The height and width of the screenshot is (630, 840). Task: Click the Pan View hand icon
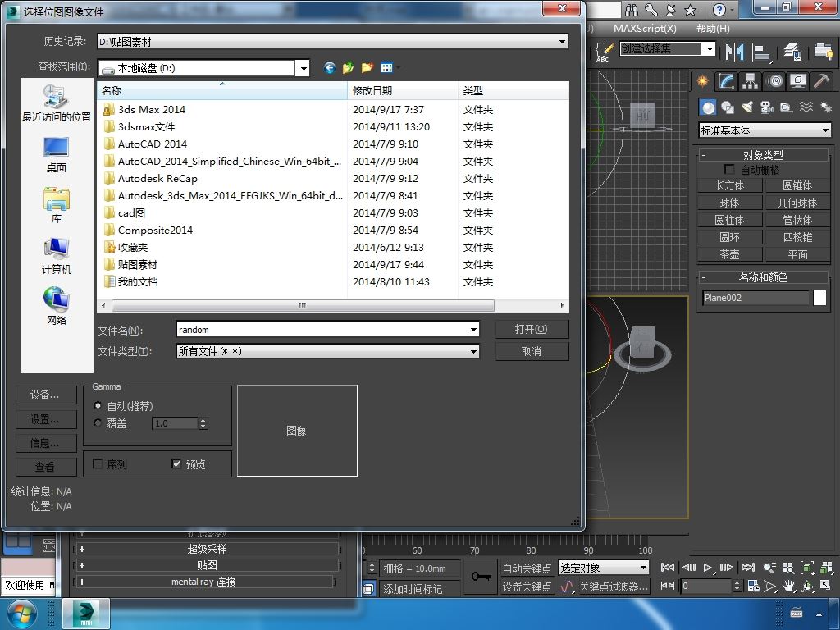pos(788,586)
